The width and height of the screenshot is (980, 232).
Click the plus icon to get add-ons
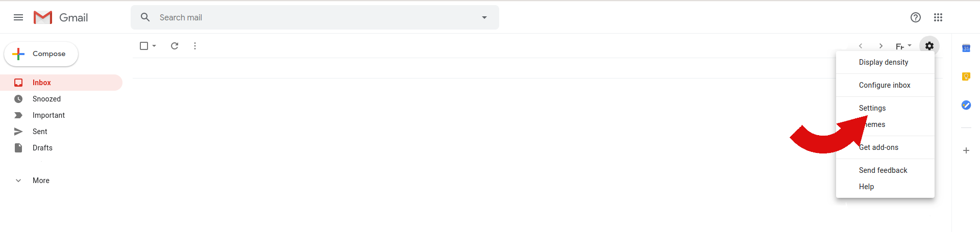(966, 150)
